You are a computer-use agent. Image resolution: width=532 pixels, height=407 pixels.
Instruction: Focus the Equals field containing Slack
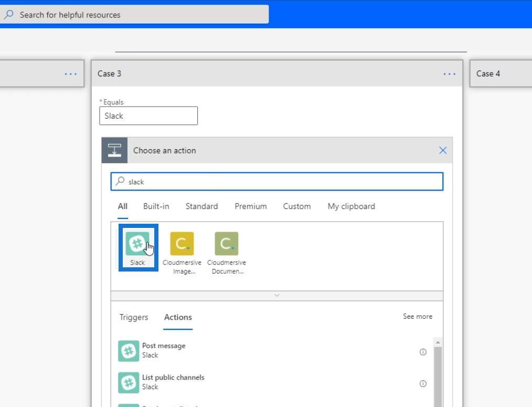(148, 116)
